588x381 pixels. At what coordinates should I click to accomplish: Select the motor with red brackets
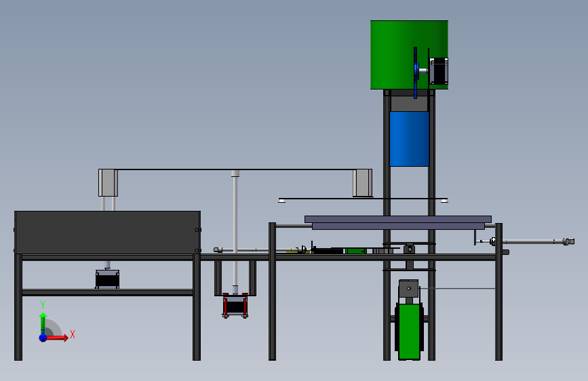point(235,305)
